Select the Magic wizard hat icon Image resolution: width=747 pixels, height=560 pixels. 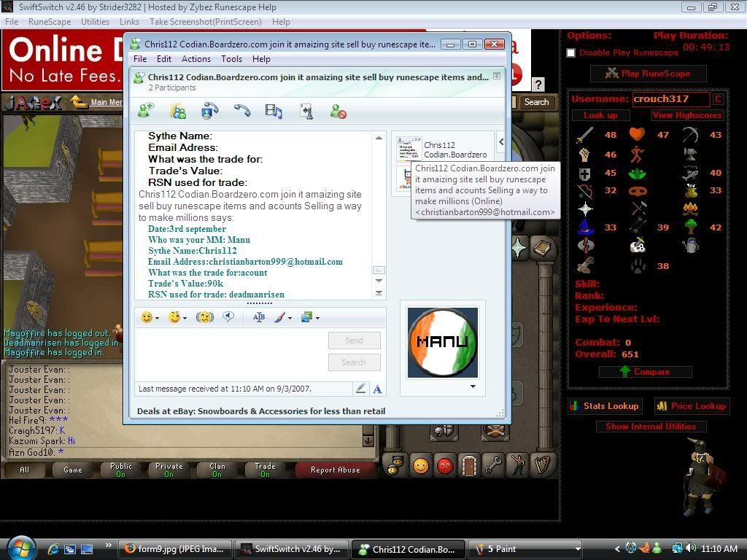585,227
